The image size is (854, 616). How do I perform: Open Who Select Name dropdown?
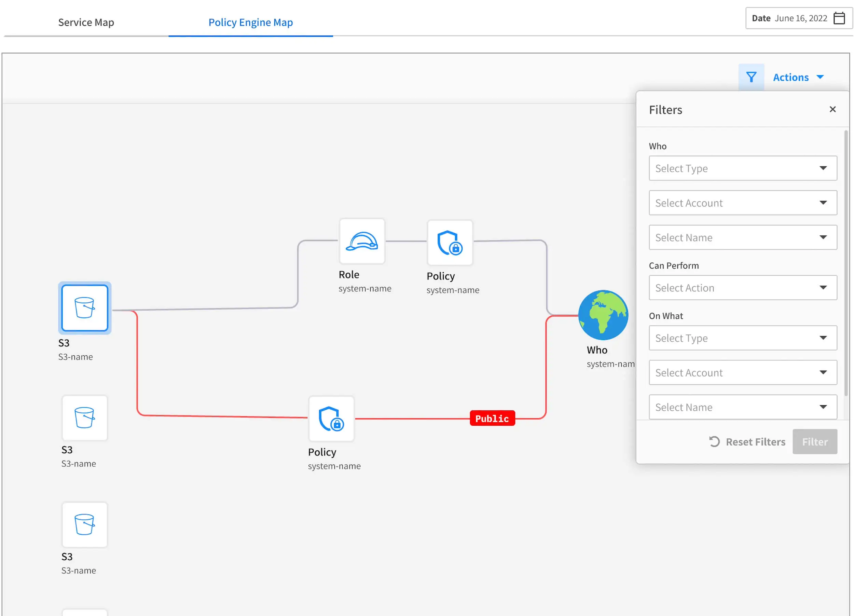743,237
